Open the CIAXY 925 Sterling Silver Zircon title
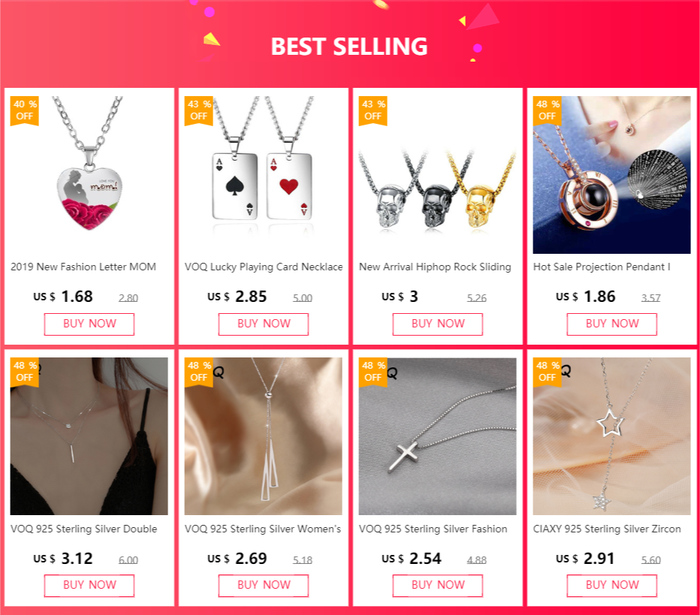700x615 pixels. [607, 529]
